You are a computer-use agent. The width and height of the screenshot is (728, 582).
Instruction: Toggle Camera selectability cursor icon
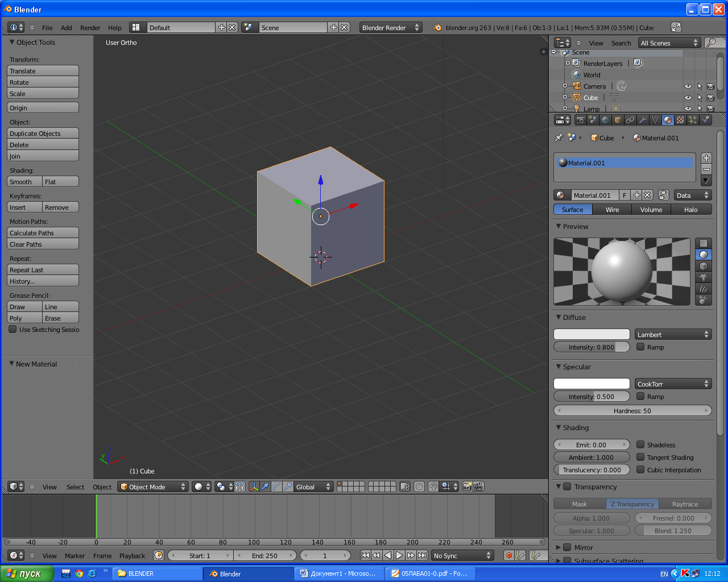pos(700,86)
